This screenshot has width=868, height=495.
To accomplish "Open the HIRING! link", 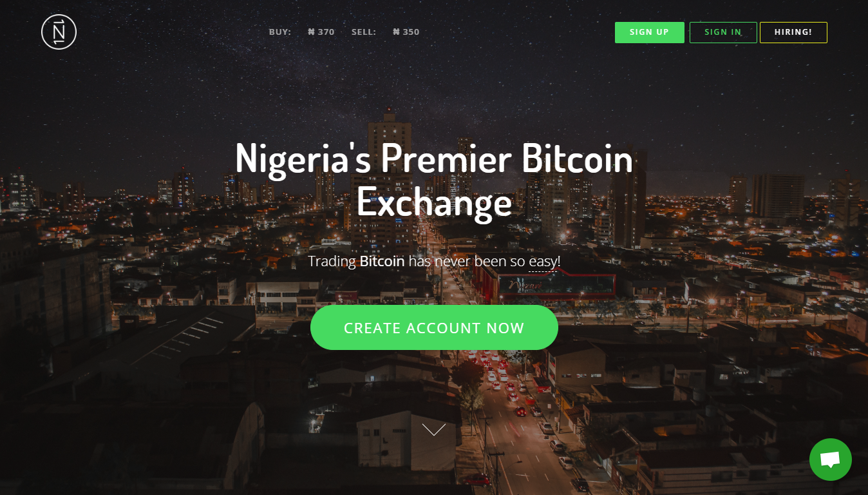I will pyautogui.click(x=793, y=32).
